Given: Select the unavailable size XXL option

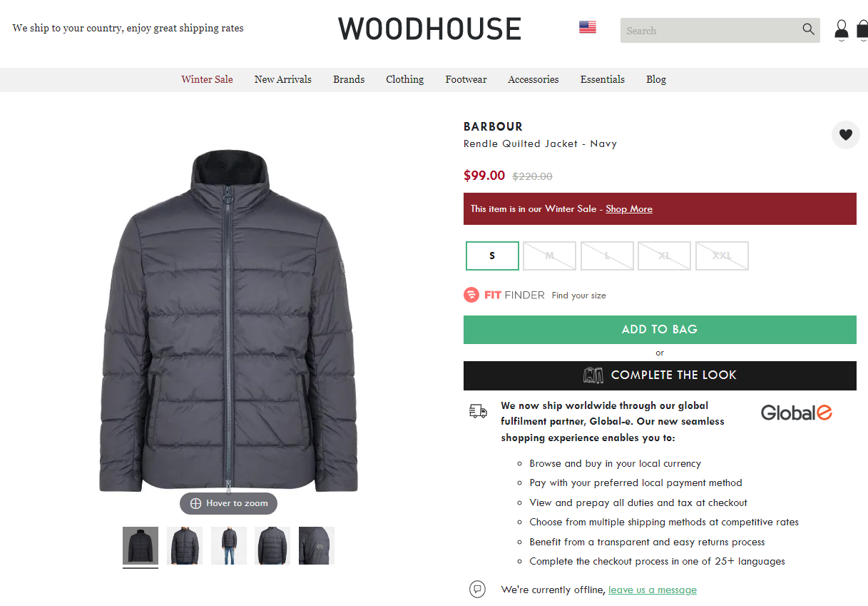Looking at the screenshot, I should (722, 256).
